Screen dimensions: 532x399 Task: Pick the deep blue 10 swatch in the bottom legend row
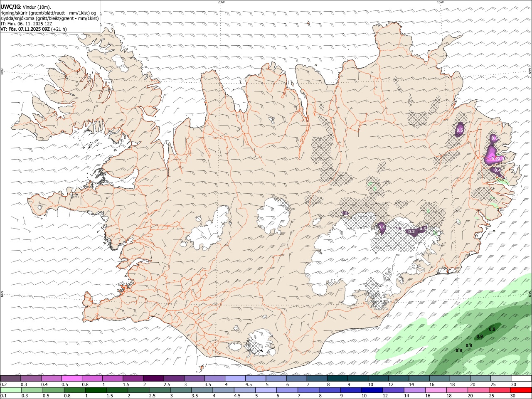[372, 390]
